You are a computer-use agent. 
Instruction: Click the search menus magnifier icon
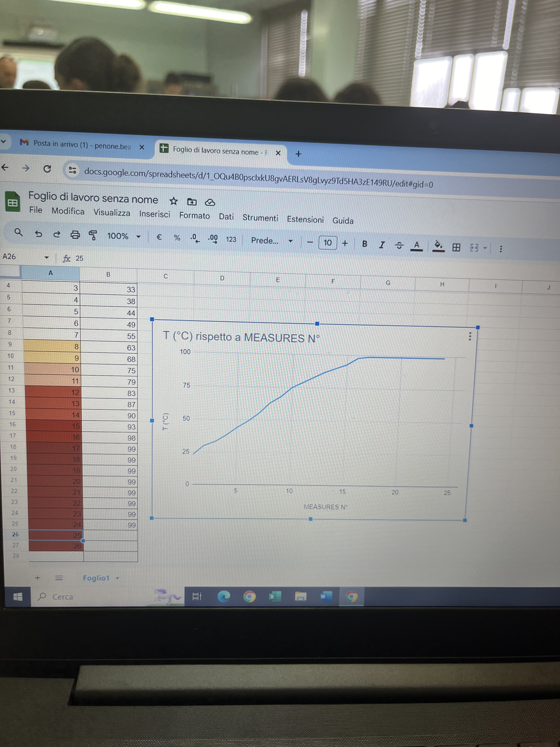[19, 232]
